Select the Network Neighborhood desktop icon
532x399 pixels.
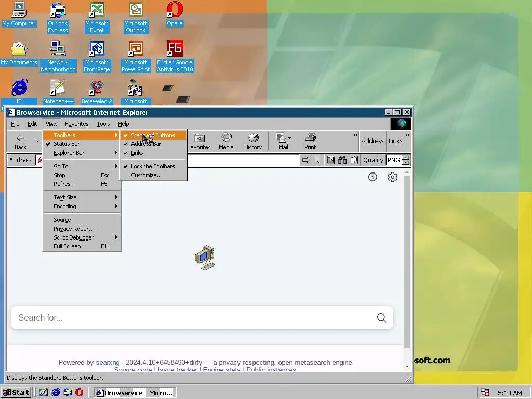[x=58, y=57]
